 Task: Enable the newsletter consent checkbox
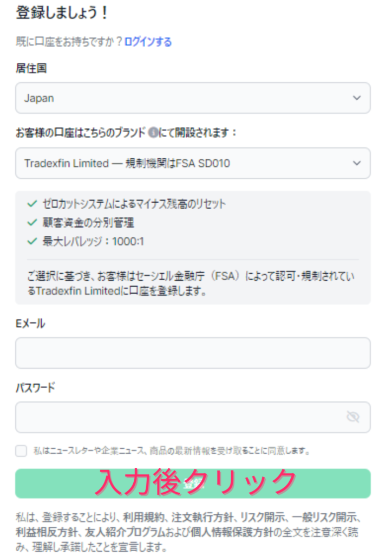[x=20, y=450]
